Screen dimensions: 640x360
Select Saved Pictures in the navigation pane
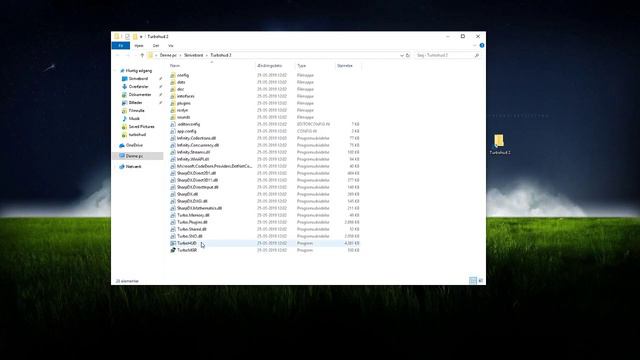142,127
